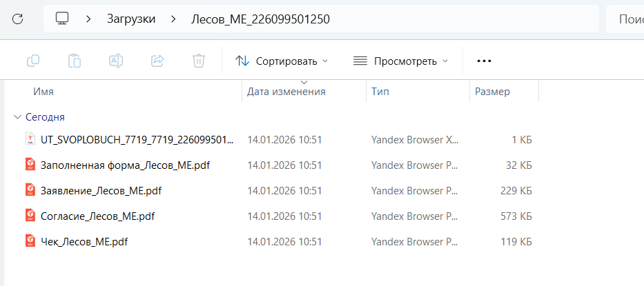The width and height of the screenshot is (644, 286).
Task: Click the refresh icon in address bar
Action: 18,19
